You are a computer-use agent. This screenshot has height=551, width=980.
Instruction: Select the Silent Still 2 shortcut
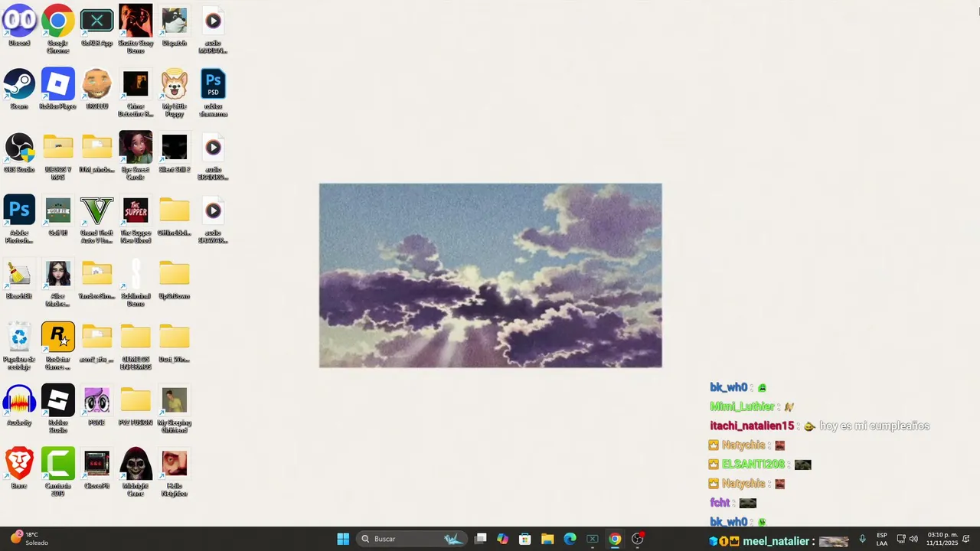tap(175, 153)
